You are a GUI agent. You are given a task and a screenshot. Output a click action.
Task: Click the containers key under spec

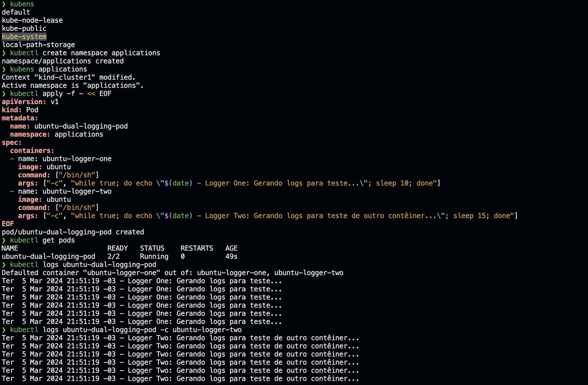point(32,150)
